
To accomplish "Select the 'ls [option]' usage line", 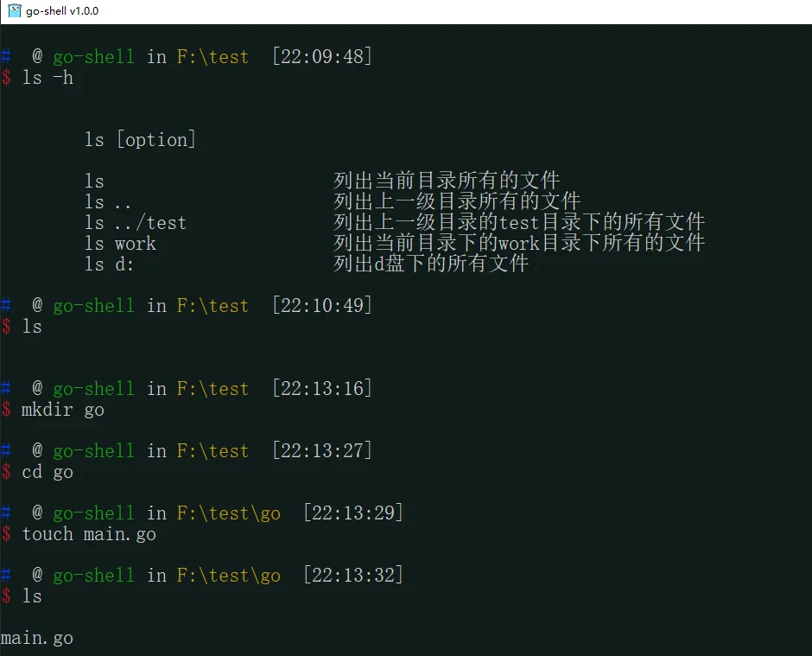I will (140, 140).
